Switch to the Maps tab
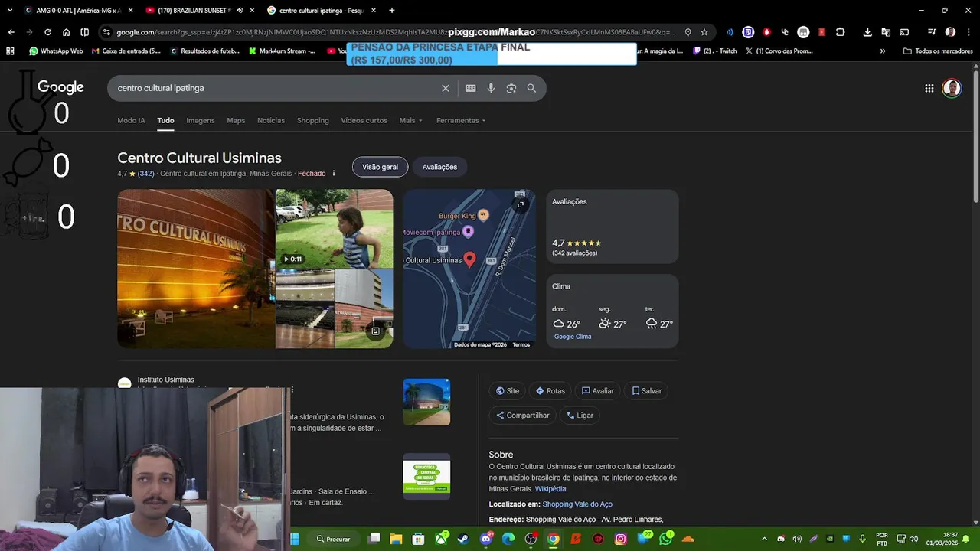The height and width of the screenshot is (551, 980). click(236, 120)
